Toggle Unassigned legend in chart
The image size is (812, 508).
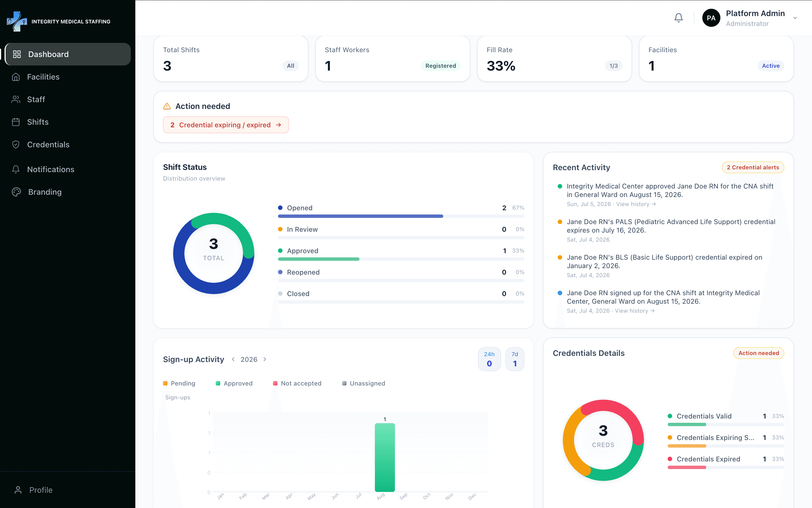tap(363, 383)
